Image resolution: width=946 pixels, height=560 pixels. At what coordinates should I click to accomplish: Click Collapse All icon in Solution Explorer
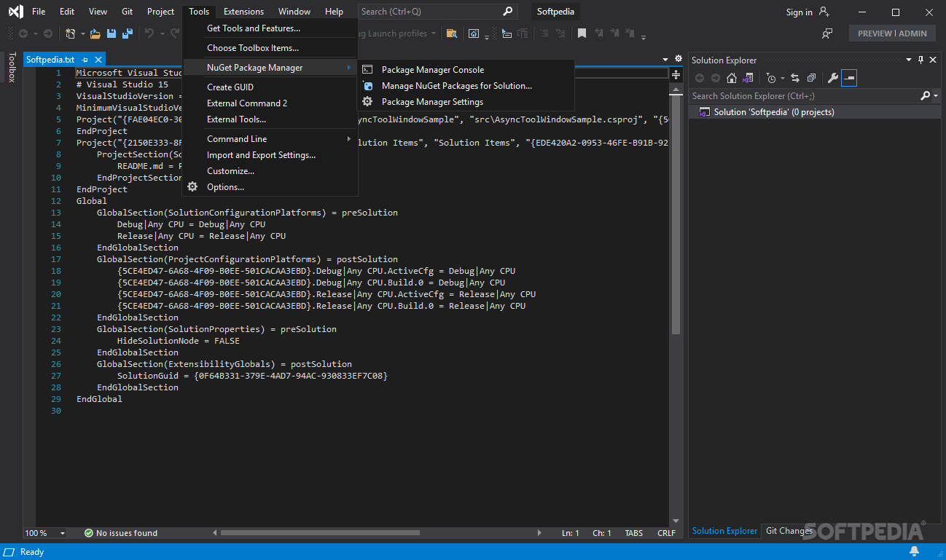pyautogui.click(x=811, y=78)
